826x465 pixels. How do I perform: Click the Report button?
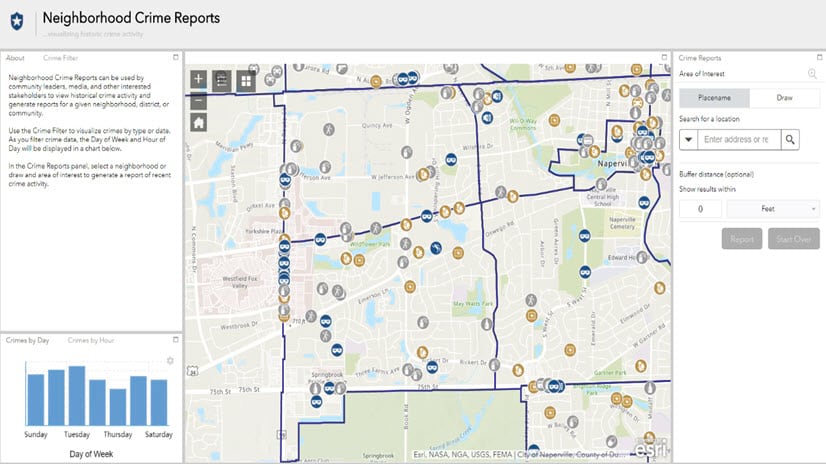pyautogui.click(x=742, y=239)
